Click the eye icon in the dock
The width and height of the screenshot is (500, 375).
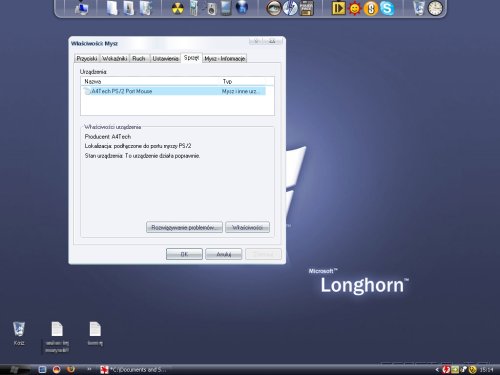click(x=273, y=8)
